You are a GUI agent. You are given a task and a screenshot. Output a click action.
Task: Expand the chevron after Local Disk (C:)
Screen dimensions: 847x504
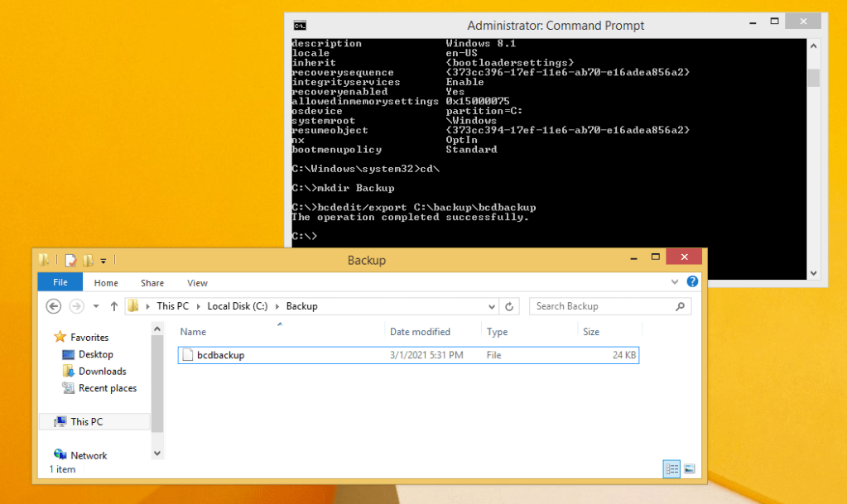277,306
